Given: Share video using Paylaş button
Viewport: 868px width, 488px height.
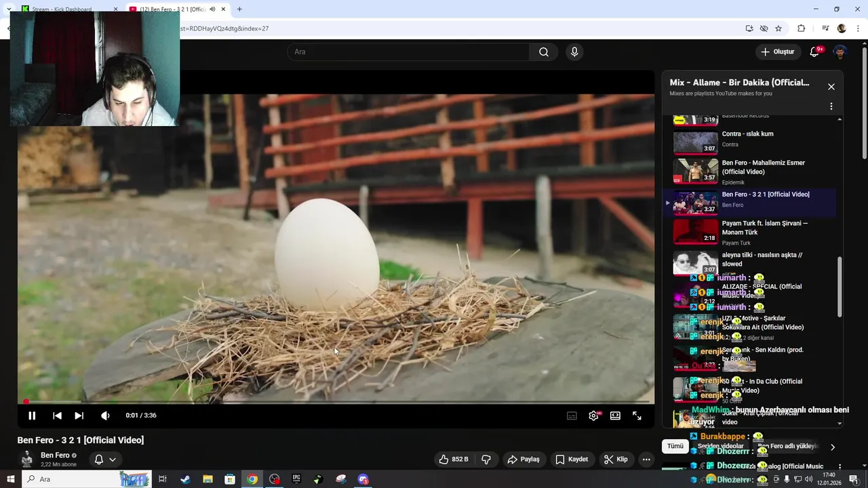Looking at the screenshot, I should tap(524, 460).
